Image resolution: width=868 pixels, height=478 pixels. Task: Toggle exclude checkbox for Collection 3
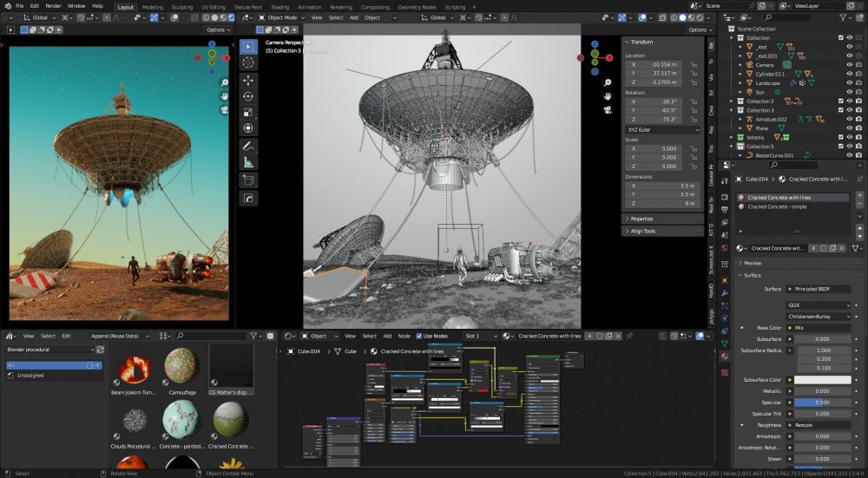[841, 110]
